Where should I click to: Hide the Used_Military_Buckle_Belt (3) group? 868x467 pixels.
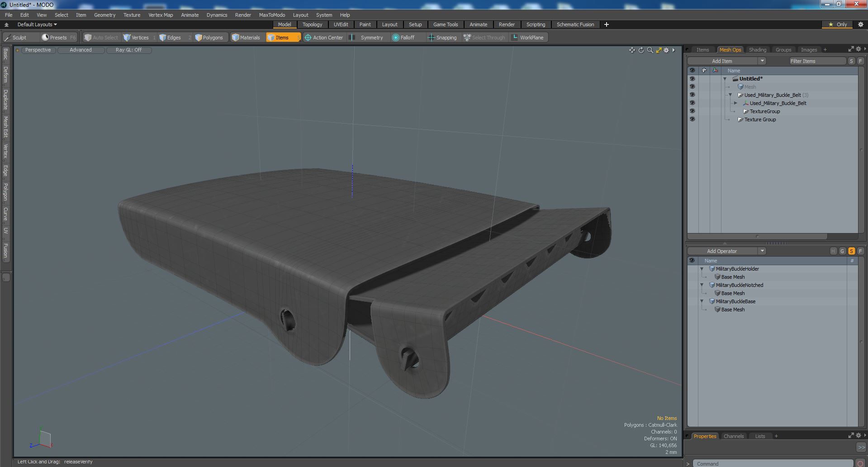tap(692, 95)
